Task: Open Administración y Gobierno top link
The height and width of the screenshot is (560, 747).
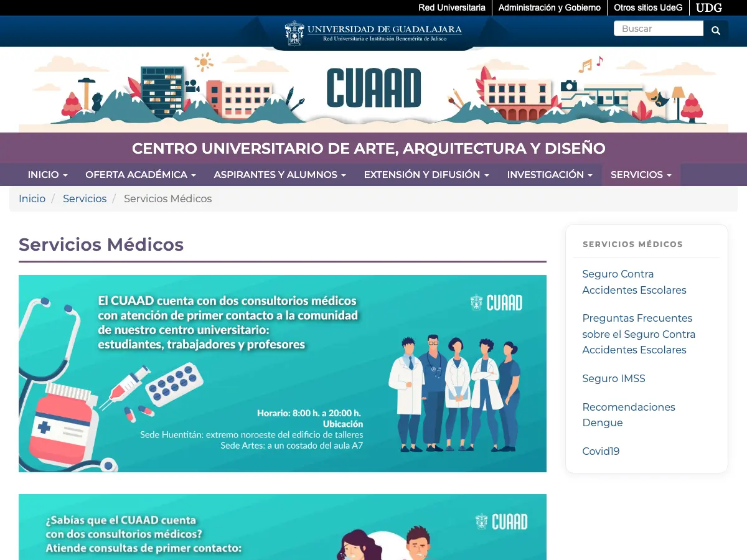Action: [x=550, y=7]
